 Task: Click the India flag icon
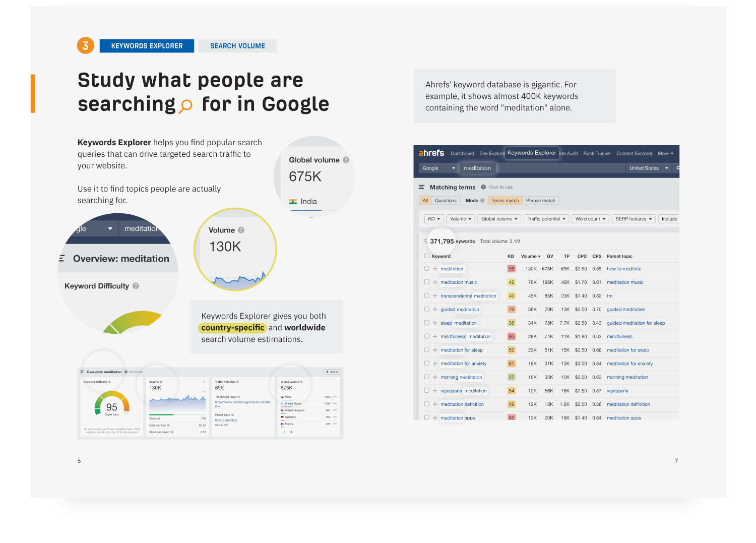(x=293, y=202)
